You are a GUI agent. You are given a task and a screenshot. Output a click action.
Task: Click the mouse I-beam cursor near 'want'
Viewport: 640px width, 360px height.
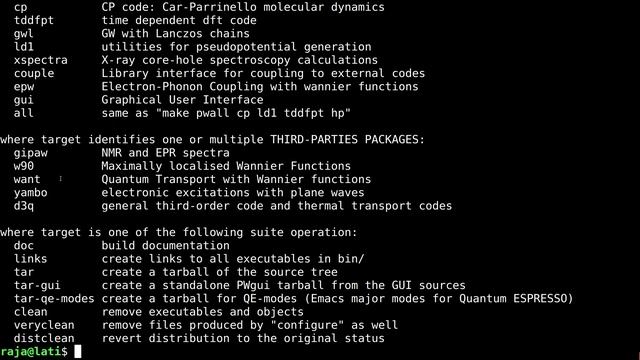[x=60, y=179]
